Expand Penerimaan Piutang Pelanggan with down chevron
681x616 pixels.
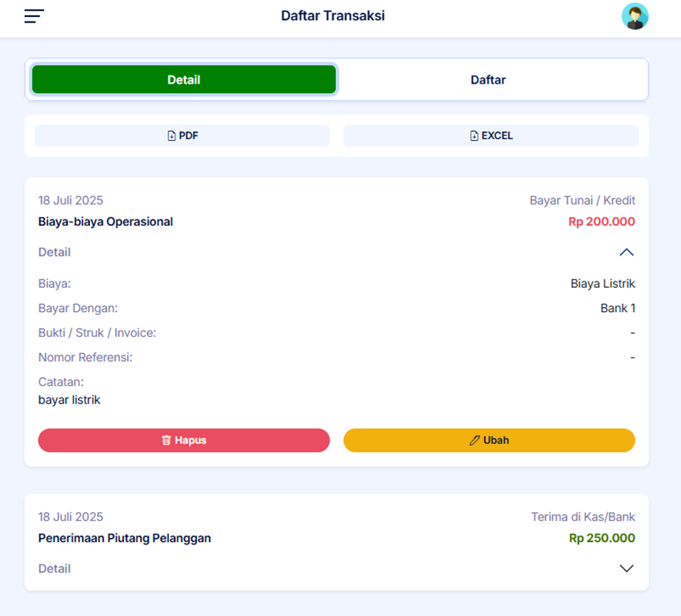[626, 569]
